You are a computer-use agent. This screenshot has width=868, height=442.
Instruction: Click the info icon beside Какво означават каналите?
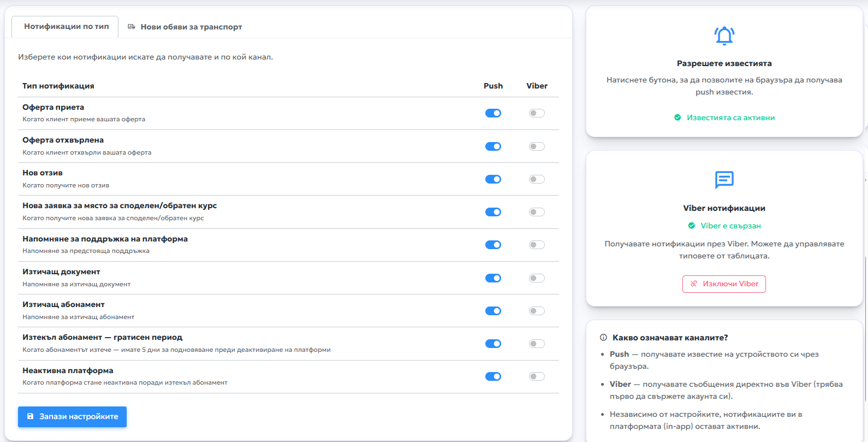tap(603, 338)
